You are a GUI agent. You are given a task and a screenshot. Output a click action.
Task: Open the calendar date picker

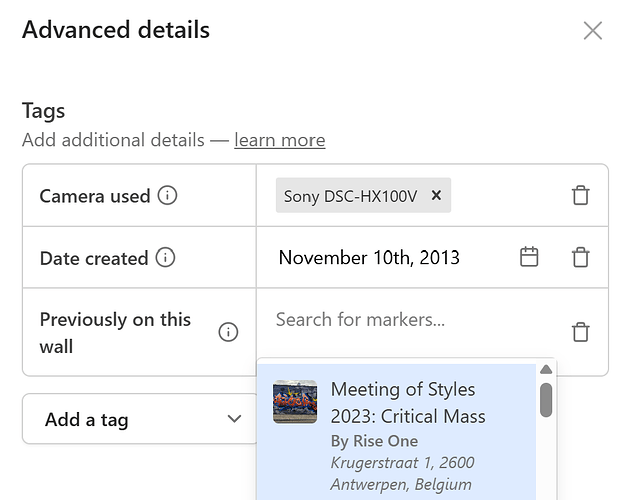pos(529,257)
